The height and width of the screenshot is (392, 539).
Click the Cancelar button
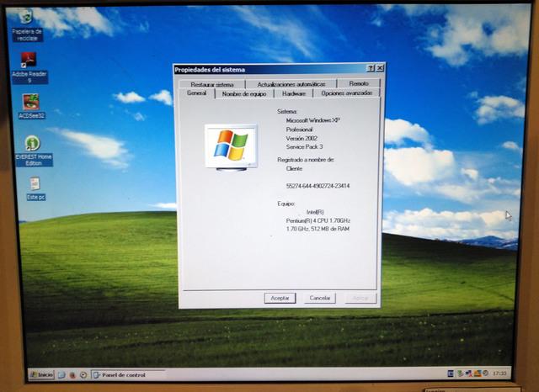[320, 298]
